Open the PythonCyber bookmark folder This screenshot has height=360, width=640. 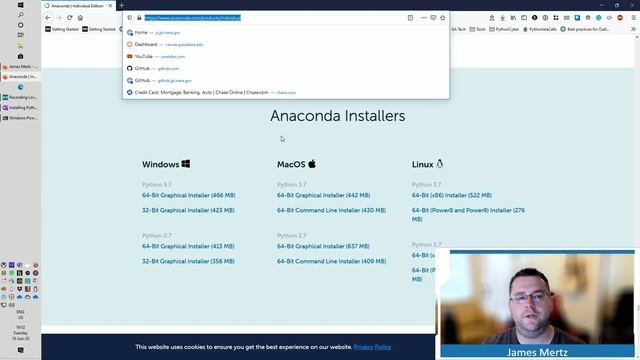tap(504, 29)
